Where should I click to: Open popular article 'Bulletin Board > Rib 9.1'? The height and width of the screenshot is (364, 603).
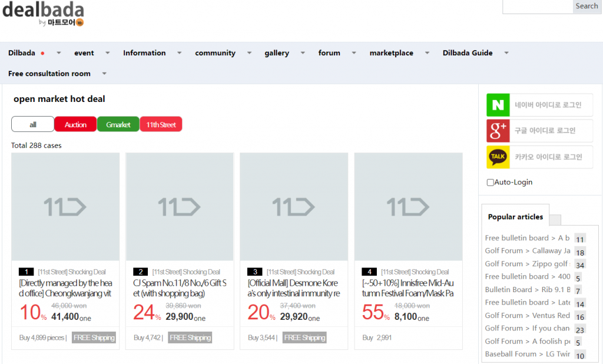[x=527, y=290]
